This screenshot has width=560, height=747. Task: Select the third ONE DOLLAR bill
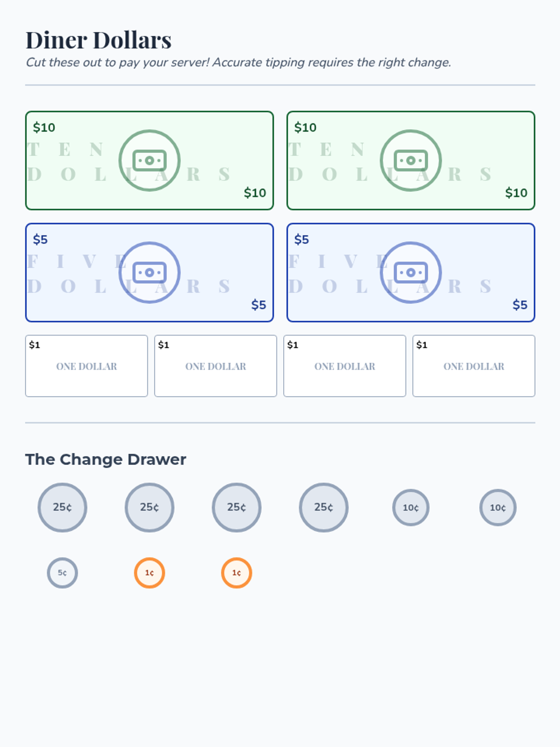(x=345, y=366)
